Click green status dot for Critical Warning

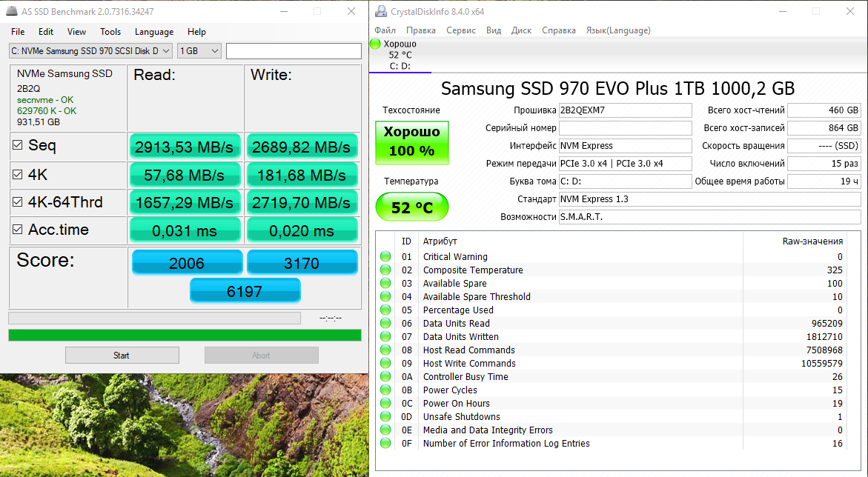pyautogui.click(x=385, y=257)
